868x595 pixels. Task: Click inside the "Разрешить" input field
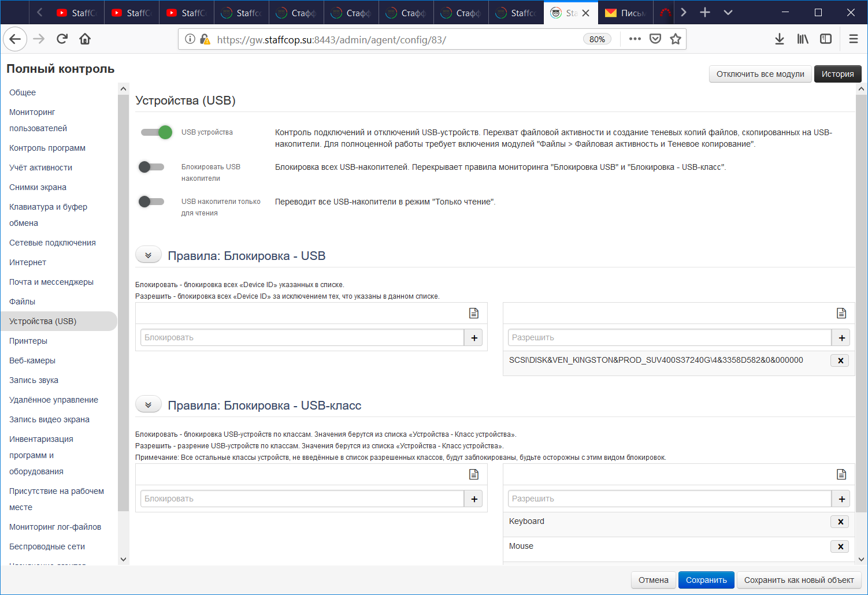point(669,337)
